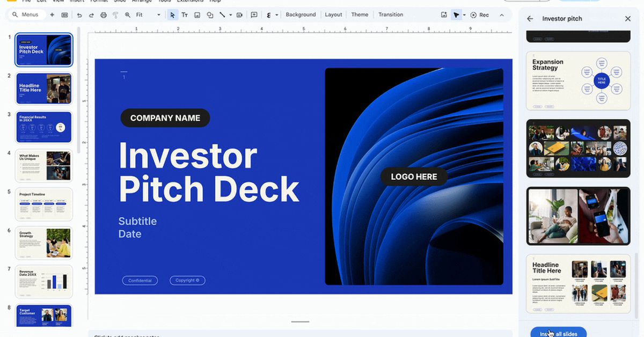The height and width of the screenshot is (337, 644).
Task: Add a new slide with plus icon
Action: pos(52,15)
